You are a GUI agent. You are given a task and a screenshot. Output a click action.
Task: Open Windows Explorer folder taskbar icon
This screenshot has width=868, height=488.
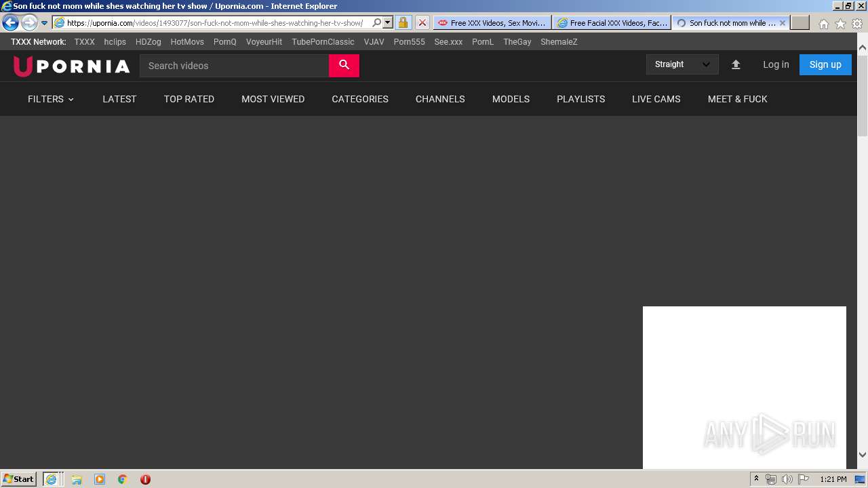pos(77,479)
